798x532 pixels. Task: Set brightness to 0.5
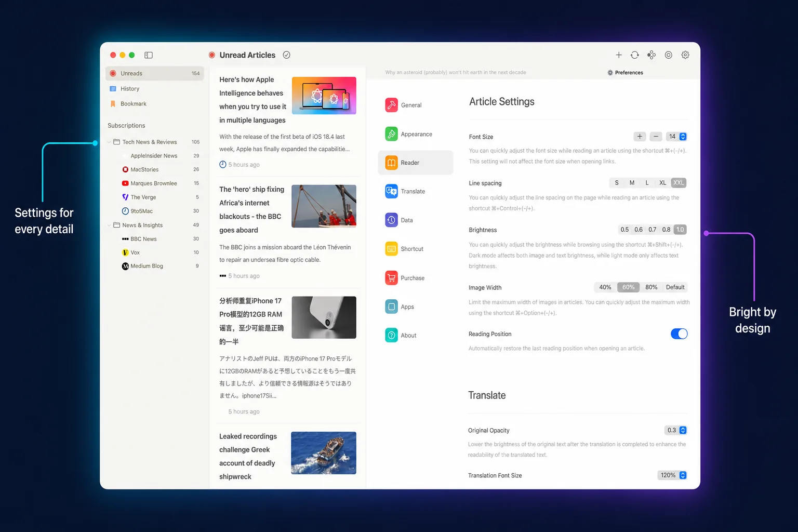click(x=624, y=230)
